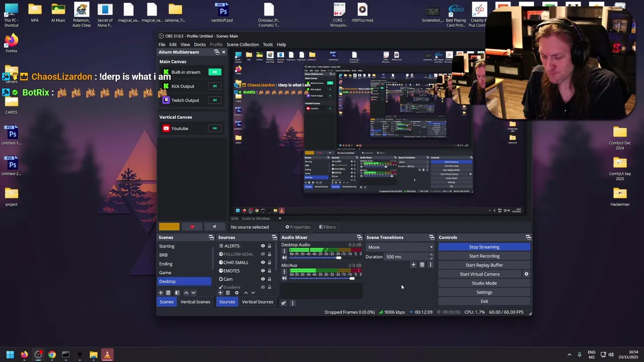Click Desktop Audio volume slider handle
Screen dimensions: 644x362
339,257
